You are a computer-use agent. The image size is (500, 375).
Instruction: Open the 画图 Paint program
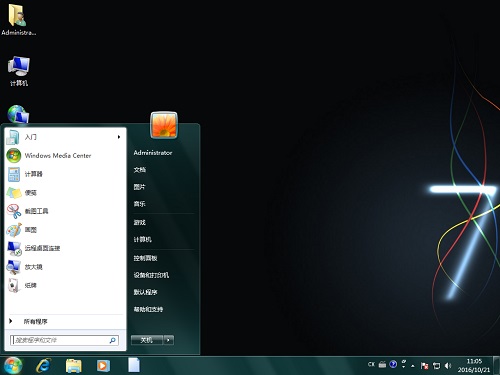(65, 230)
